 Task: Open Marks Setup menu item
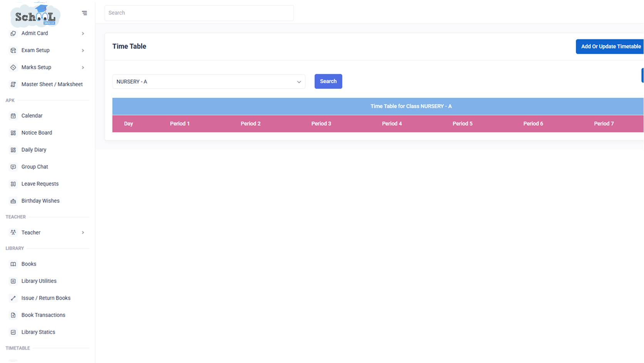click(36, 67)
